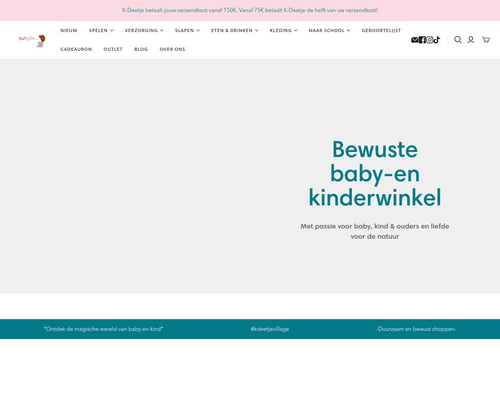Visit the Blog link
500x400 pixels.
(141, 49)
